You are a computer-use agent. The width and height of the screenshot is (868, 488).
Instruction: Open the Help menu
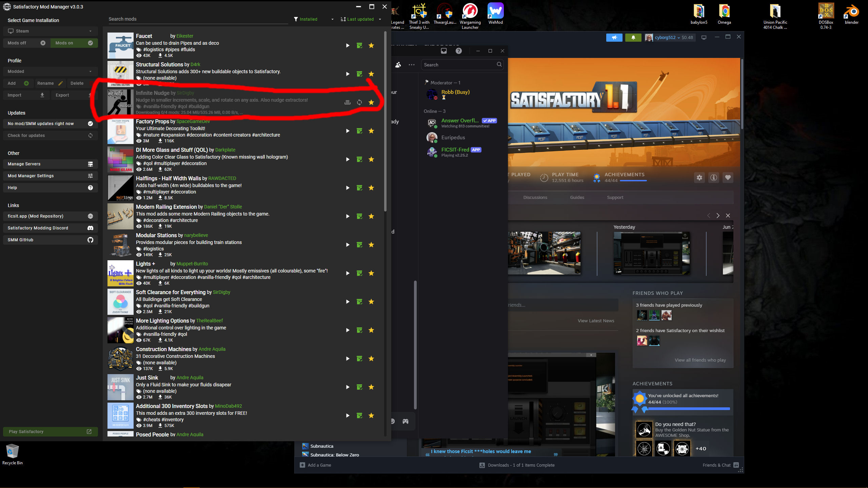tap(51, 188)
